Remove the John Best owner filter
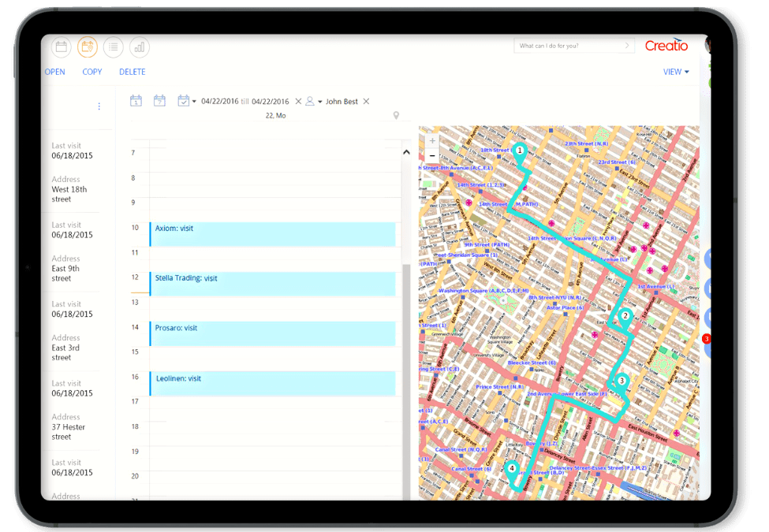 366,102
